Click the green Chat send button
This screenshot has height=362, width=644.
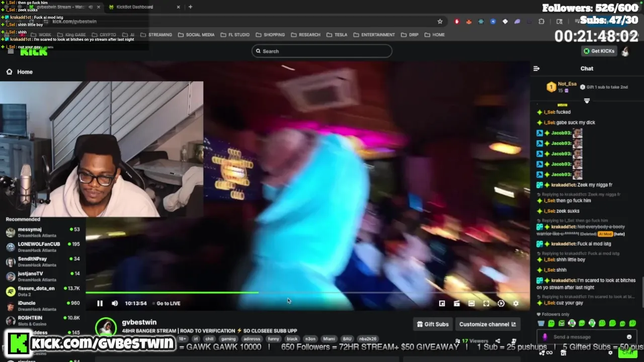pyautogui.click(x=627, y=352)
